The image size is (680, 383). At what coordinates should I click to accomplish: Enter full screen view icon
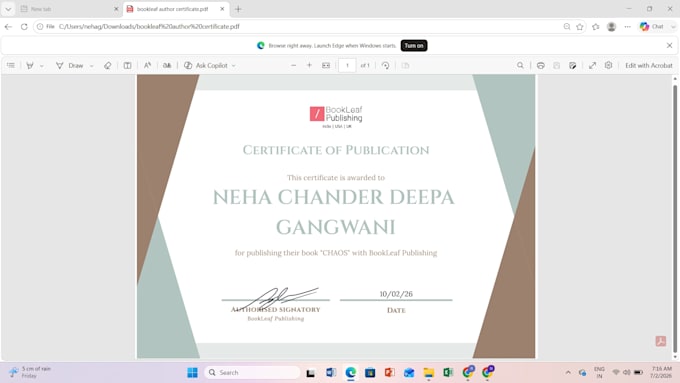click(592, 65)
